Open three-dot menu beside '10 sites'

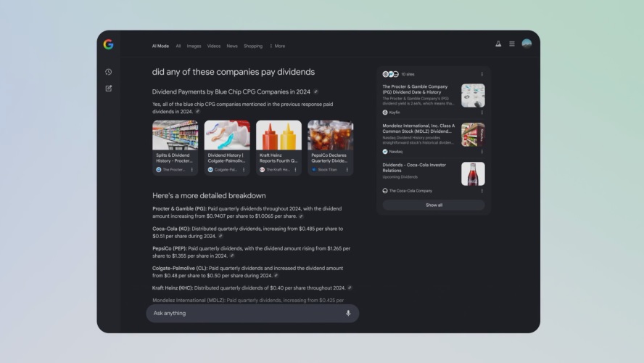tap(482, 74)
